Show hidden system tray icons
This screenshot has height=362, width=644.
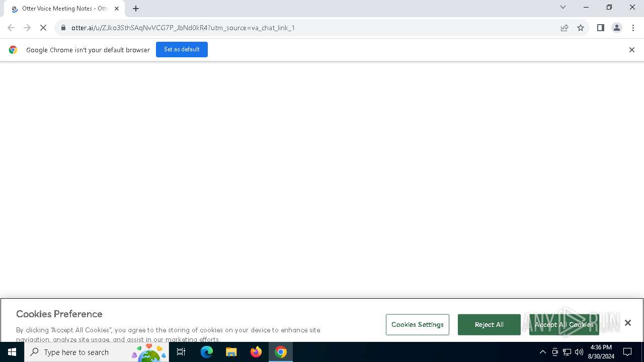click(543, 352)
